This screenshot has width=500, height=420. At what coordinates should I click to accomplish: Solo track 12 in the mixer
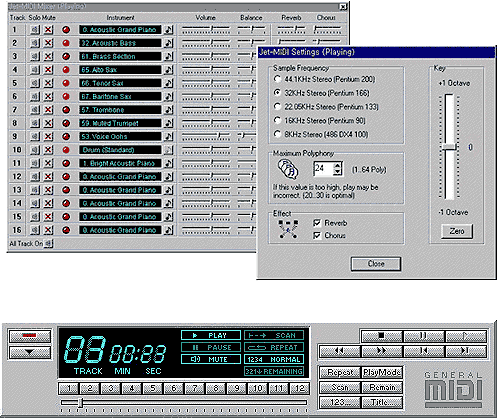pyautogui.click(x=34, y=176)
